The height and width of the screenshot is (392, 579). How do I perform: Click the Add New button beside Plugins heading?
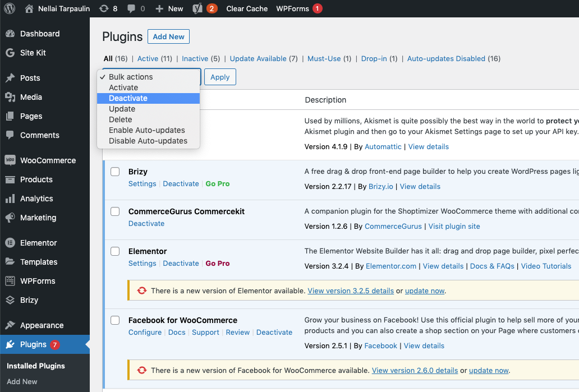(x=168, y=36)
